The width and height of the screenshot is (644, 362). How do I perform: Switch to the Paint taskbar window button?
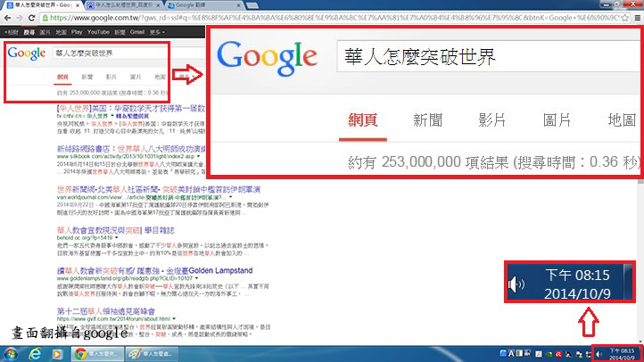(151, 354)
